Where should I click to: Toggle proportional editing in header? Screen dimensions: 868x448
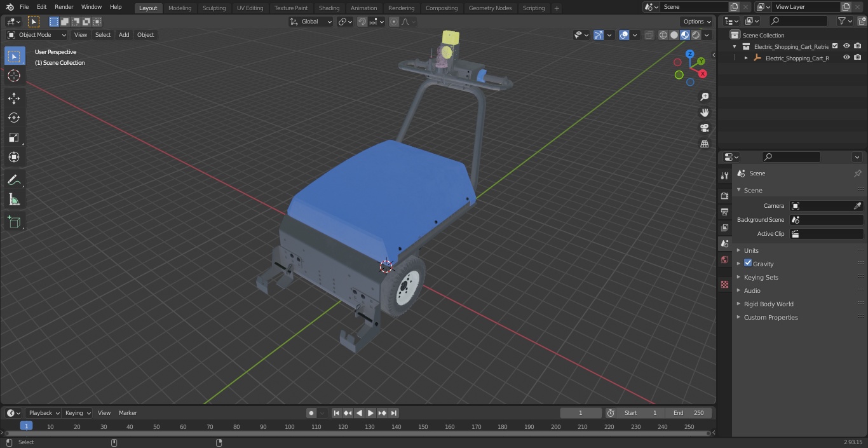[394, 22]
